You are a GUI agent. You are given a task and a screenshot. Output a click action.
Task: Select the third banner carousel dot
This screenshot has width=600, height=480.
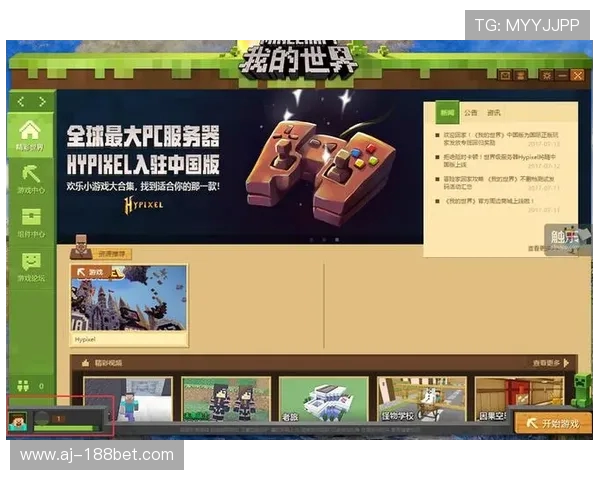coord(337,240)
